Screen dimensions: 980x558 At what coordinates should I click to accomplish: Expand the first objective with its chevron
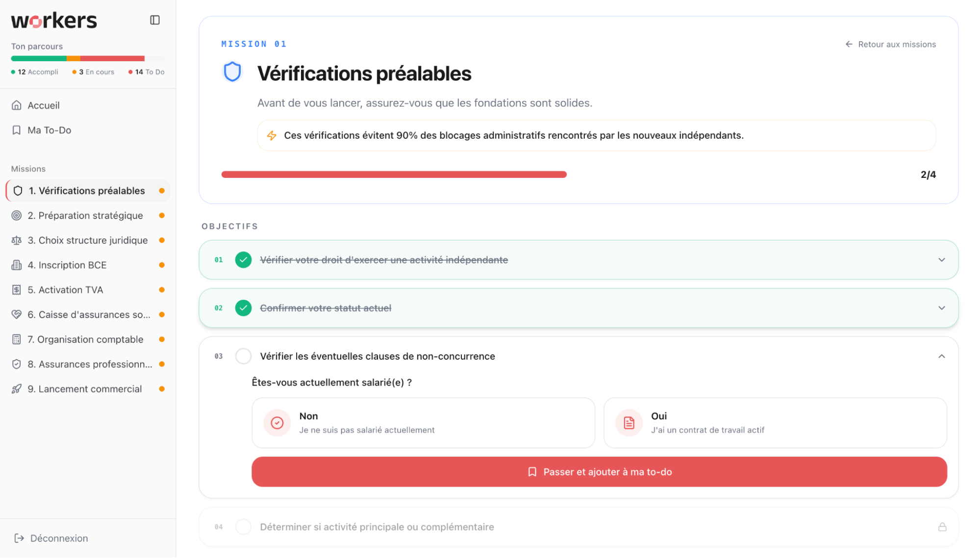pos(941,260)
